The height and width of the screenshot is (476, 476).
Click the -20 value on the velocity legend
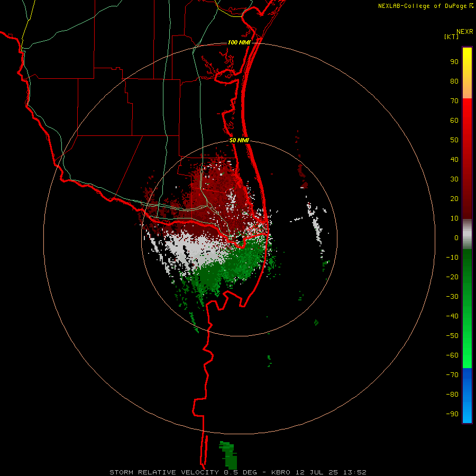pos(452,277)
